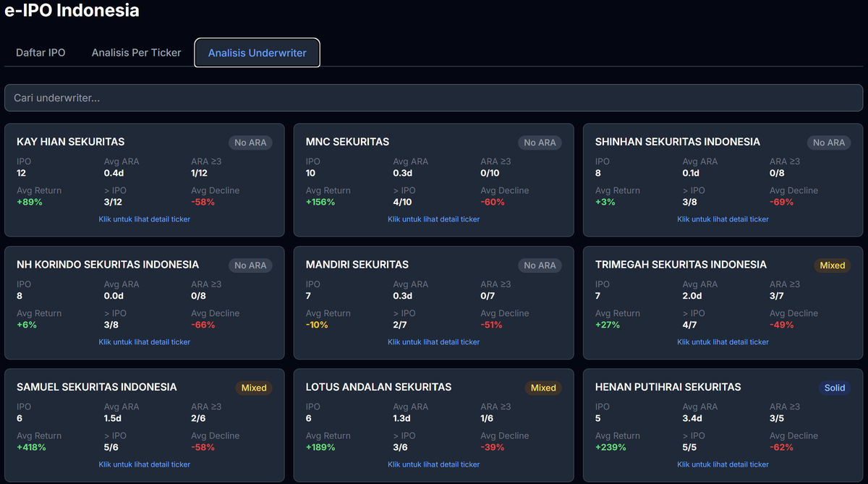Click the LOTUS ANDALAN SEKURITAS card title
This screenshot has width=868, height=484.
pos(378,387)
